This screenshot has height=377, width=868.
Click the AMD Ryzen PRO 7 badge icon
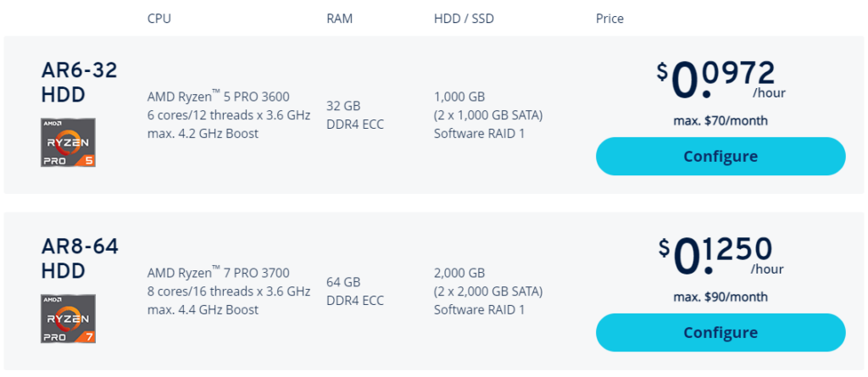[68, 319]
